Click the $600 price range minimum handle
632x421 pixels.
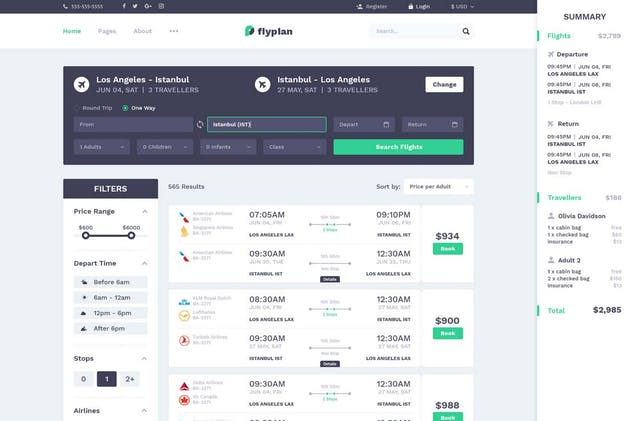coord(85,236)
